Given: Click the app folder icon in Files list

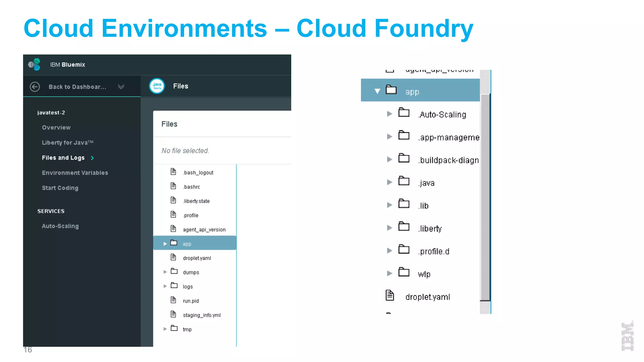Looking at the screenshot, I should click(x=174, y=243).
